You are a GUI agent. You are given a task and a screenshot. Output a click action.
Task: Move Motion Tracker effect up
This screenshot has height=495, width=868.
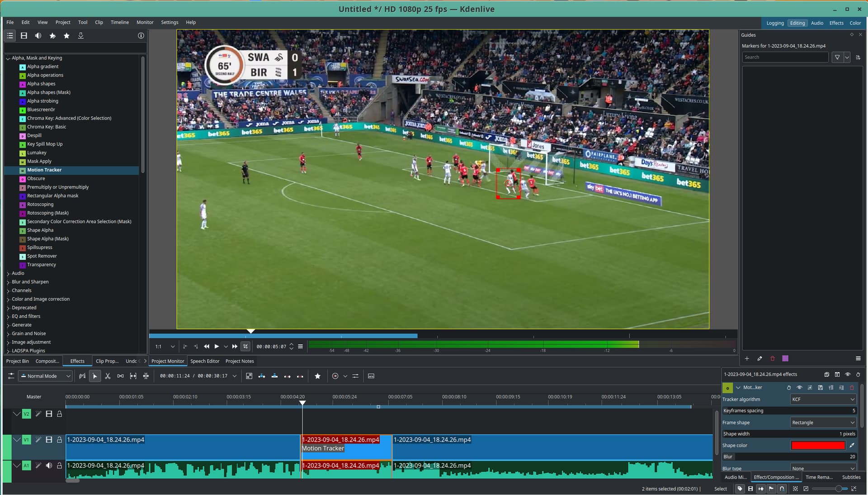click(831, 388)
